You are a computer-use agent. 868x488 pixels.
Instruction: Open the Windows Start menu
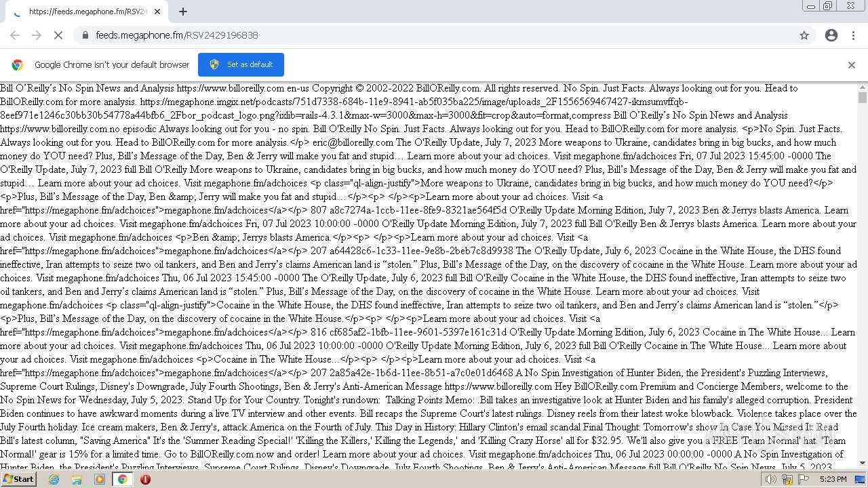[18, 479]
